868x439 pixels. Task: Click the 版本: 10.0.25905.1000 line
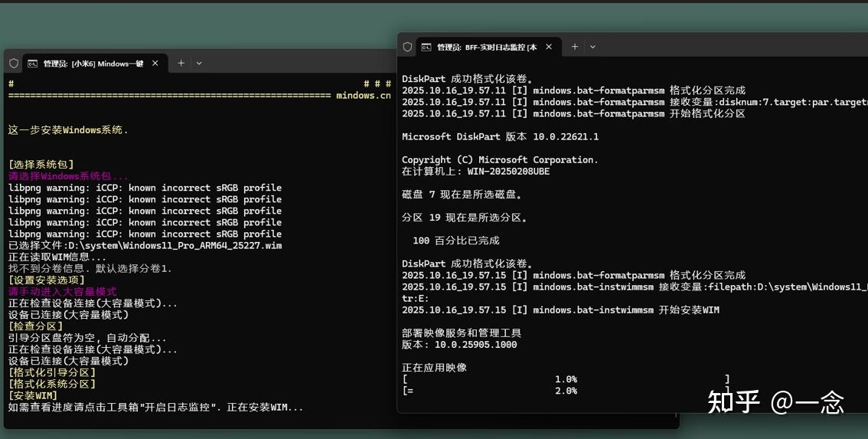tap(459, 345)
